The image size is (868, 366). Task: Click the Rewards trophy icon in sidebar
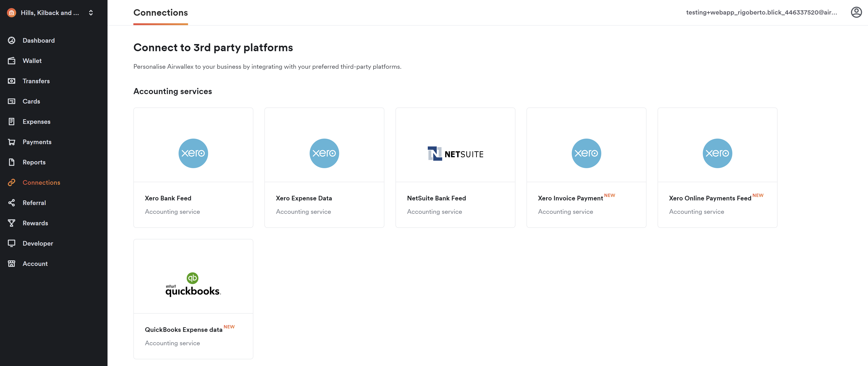(x=12, y=223)
